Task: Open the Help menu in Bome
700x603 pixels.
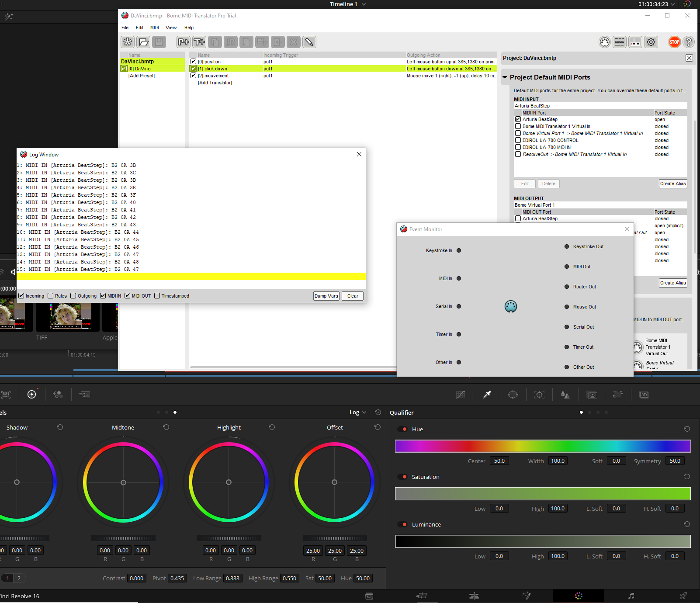Action: pos(189,28)
